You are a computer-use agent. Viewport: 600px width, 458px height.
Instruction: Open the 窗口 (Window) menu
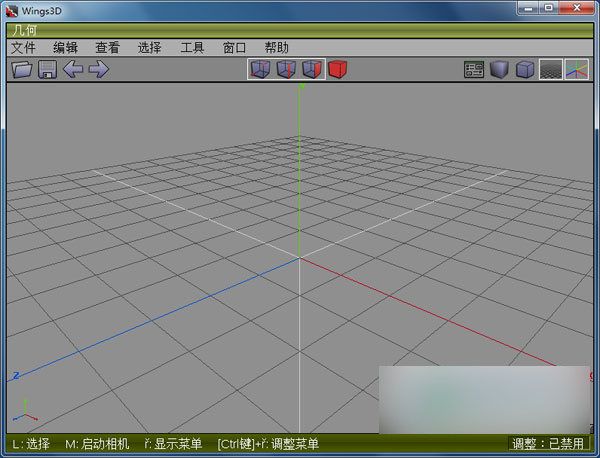234,47
